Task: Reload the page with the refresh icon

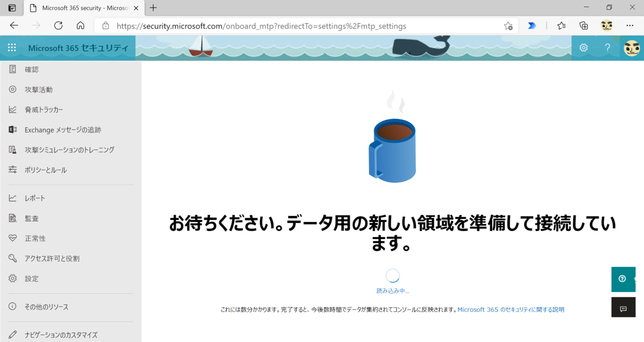Action: (x=58, y=26)
